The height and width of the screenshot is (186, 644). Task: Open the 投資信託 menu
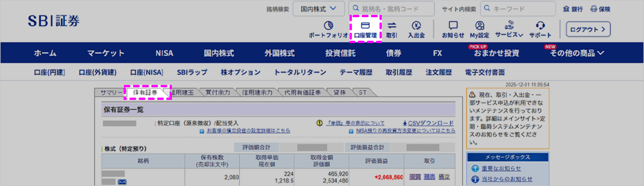[340, 53]
